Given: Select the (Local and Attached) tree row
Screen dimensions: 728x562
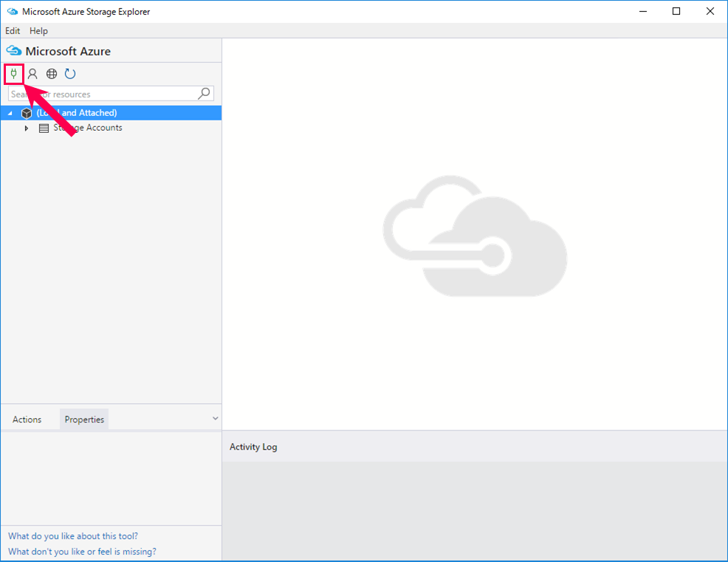Looking at the screenshot, I should coord(111,113).
